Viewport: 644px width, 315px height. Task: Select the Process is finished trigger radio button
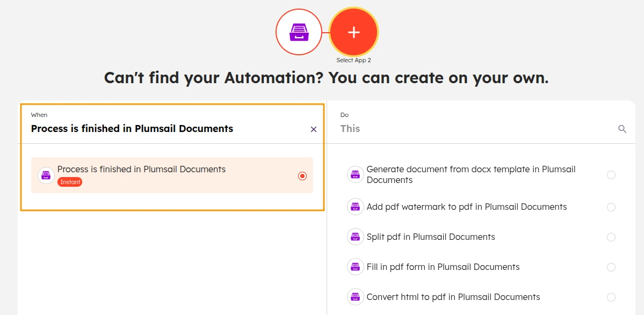(302, 176)
